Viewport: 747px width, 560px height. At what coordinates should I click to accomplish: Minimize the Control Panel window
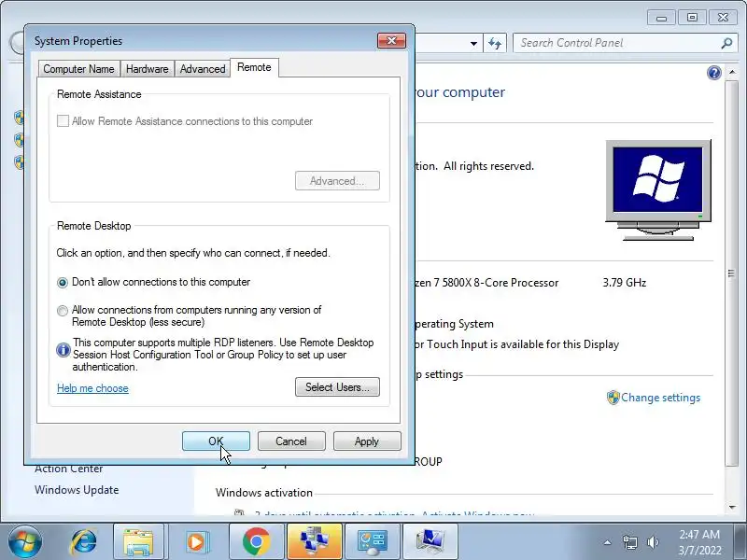[661, 18]
